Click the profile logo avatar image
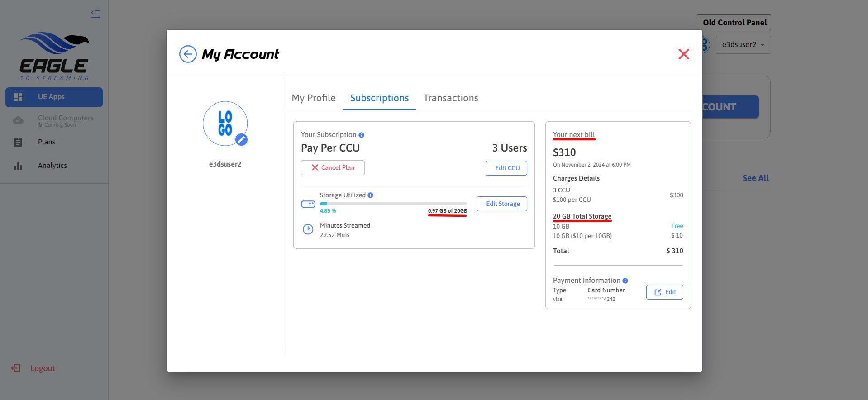 click(x=225, y=123)
